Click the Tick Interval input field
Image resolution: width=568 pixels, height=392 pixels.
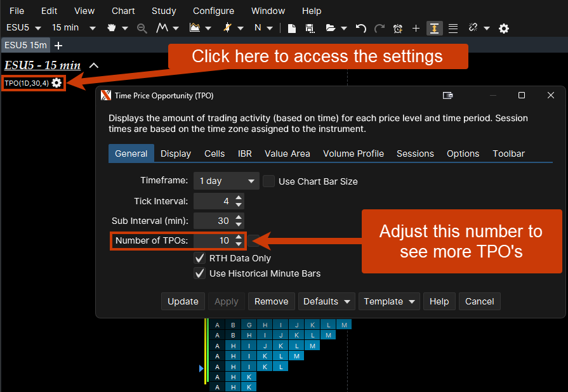point(213,201)
